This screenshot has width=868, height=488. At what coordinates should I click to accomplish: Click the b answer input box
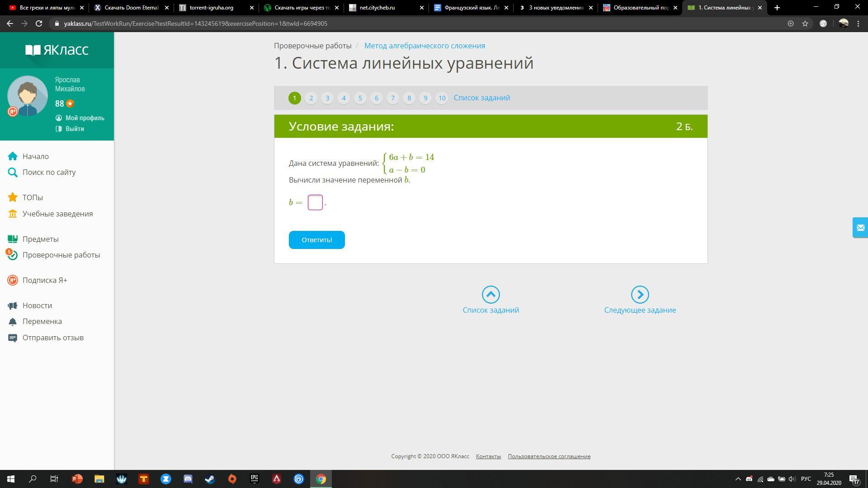(315, 202)
